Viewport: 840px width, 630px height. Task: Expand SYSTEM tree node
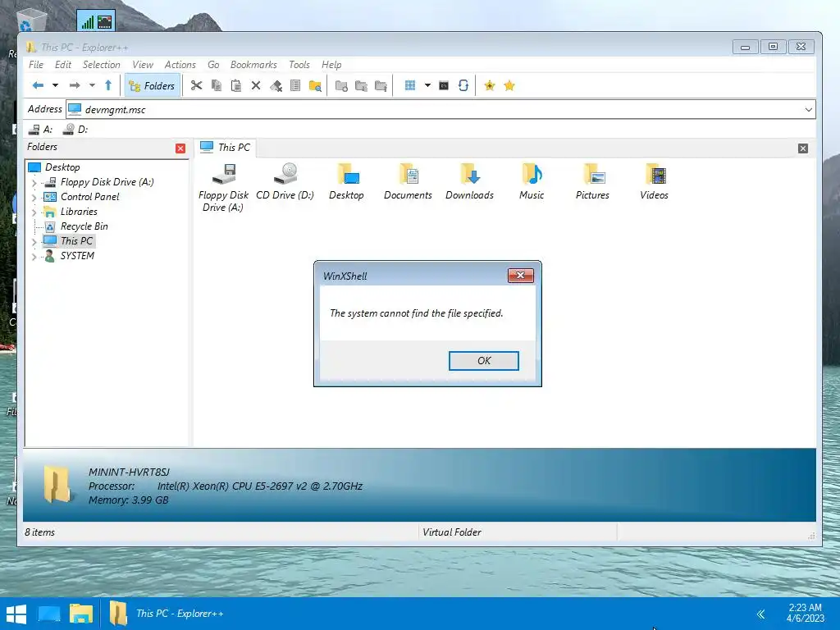pyautogui.click(x=34, y=257)
